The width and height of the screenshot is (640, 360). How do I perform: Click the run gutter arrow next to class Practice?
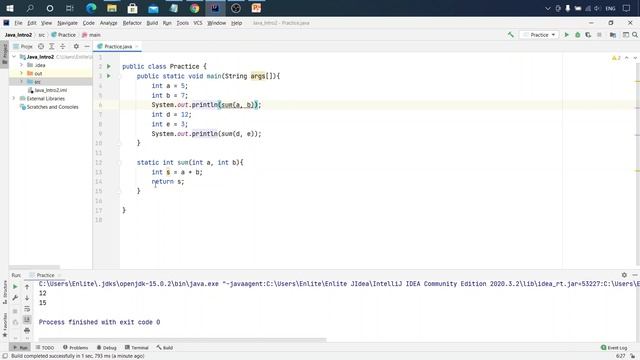point(109,66)
